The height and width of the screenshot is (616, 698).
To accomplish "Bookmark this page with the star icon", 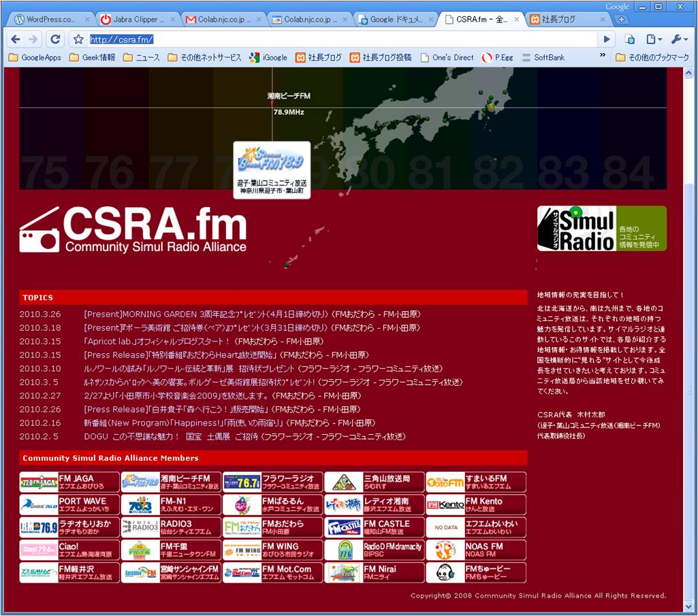I will coord(78,39).
